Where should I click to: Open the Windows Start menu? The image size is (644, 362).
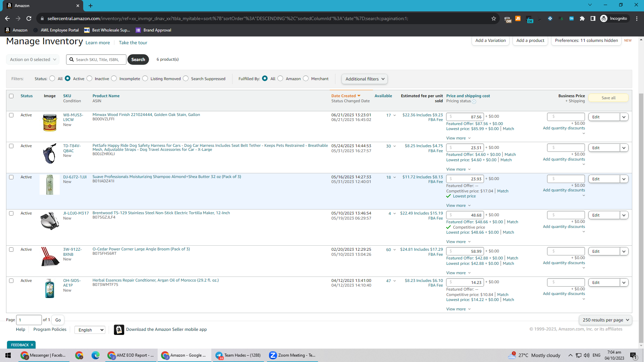tap(8, 355)
